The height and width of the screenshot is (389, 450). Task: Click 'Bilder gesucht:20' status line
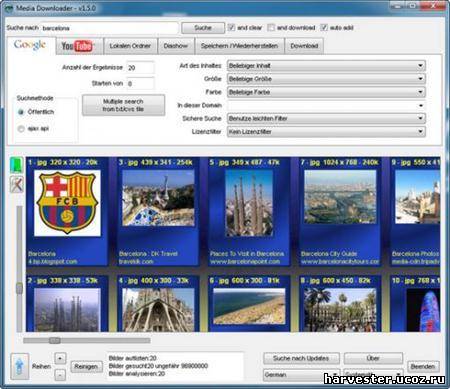pyautogui.click(x=158, y=366)
